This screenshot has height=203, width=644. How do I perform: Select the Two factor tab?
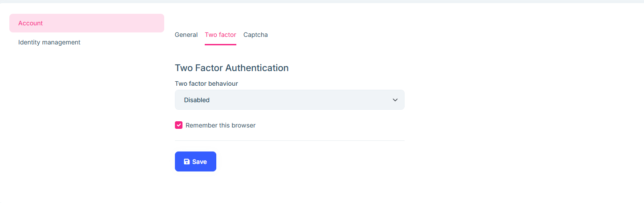220,35
